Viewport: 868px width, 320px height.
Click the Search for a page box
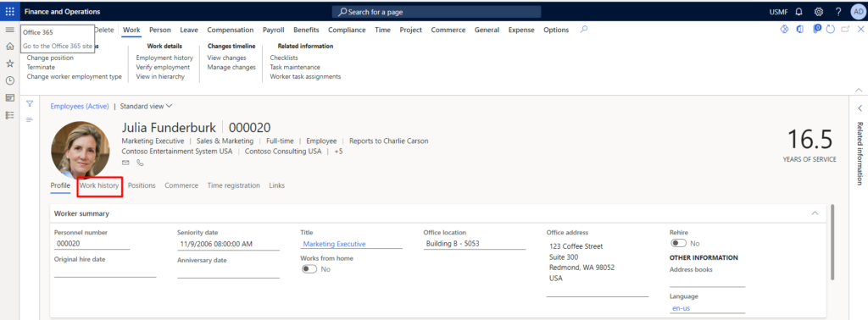click(x=437, y=12)
